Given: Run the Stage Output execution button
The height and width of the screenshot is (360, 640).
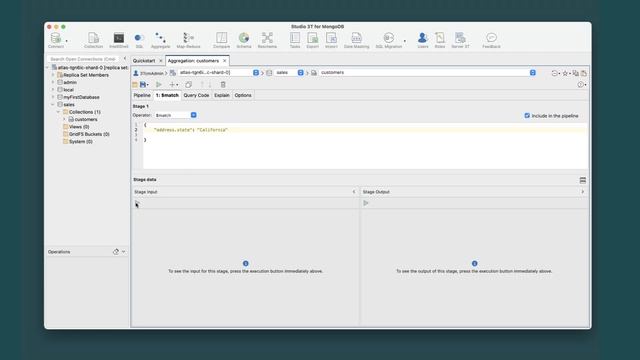Looking at the screenshot, I should [366, 203].
